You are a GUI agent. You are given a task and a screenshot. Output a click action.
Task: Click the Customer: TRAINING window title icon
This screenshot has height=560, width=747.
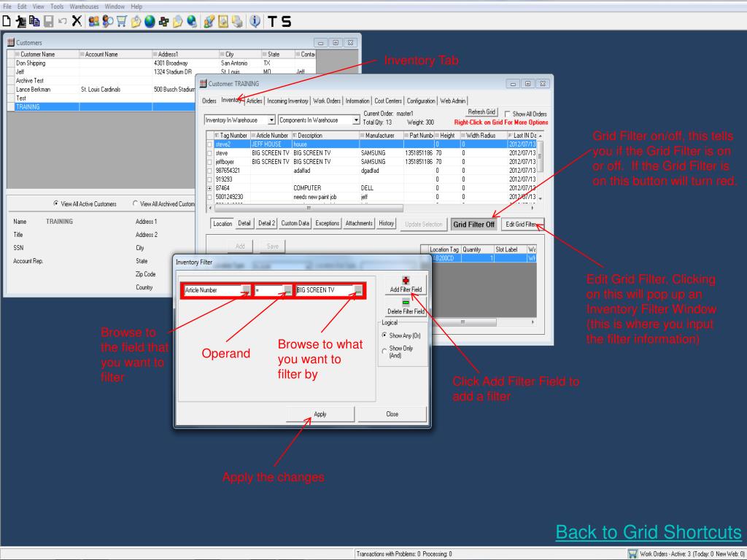click(x=204, y=83)
